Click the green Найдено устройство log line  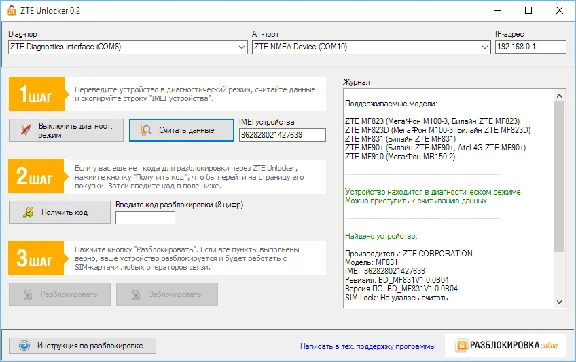pos(381,236)
